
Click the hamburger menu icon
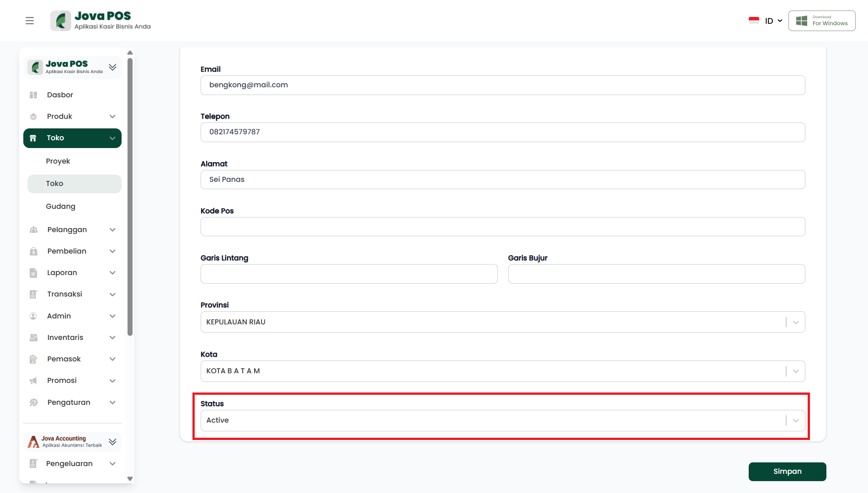coord(30,21)
